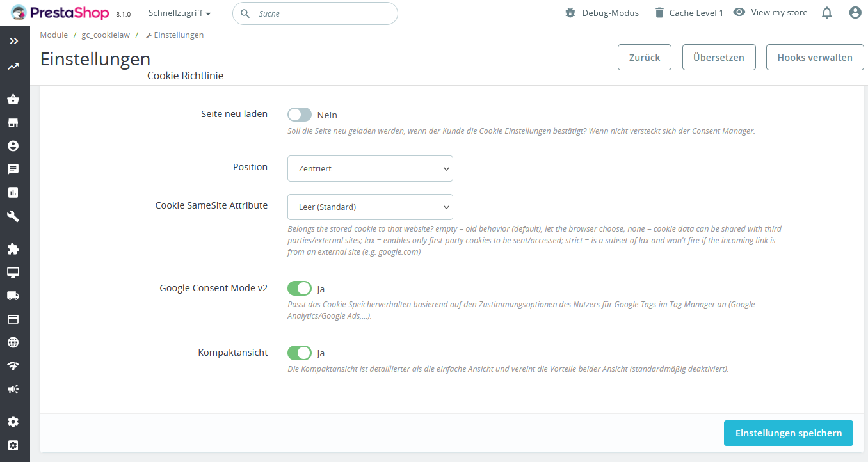
Task: Click the magnifier icon in the search box
Action: pos(245,13)
